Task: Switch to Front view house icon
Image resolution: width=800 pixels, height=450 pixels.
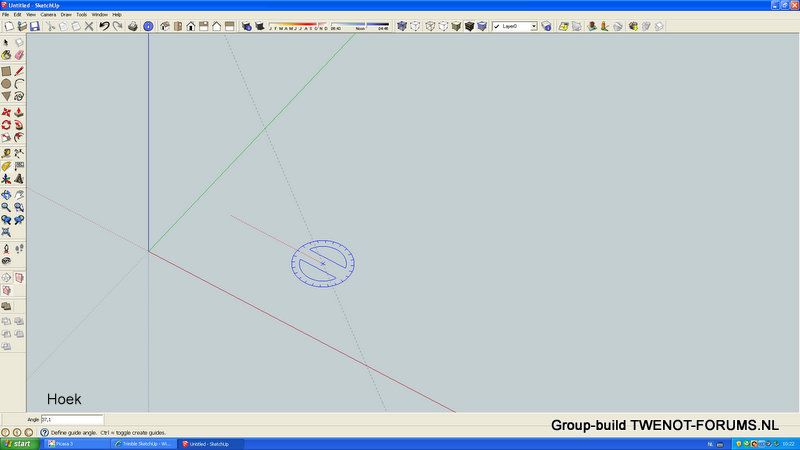Action: tap(191, 26)
